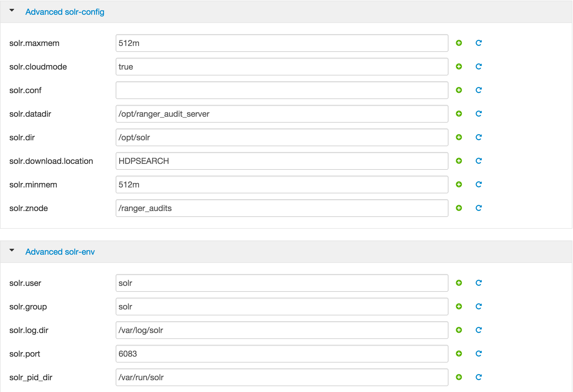Image resolution: width=573 pixels, height=392 pixels.
Task: Undo solr_pid_dir with refresh icon
Action: [x=479, y=377]
